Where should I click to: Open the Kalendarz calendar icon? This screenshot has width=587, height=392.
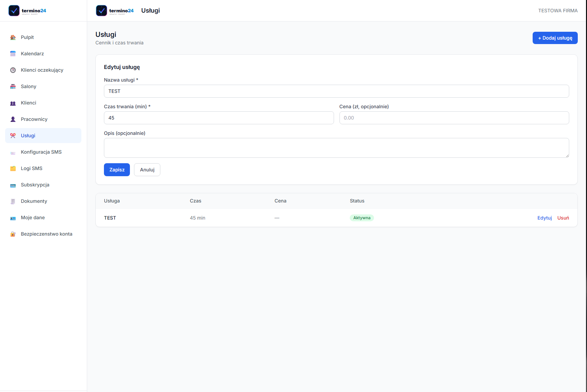13,54
